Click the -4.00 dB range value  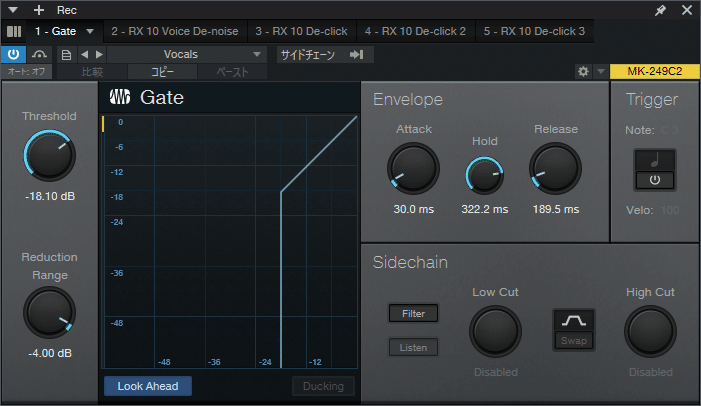(x=50, y=353)
